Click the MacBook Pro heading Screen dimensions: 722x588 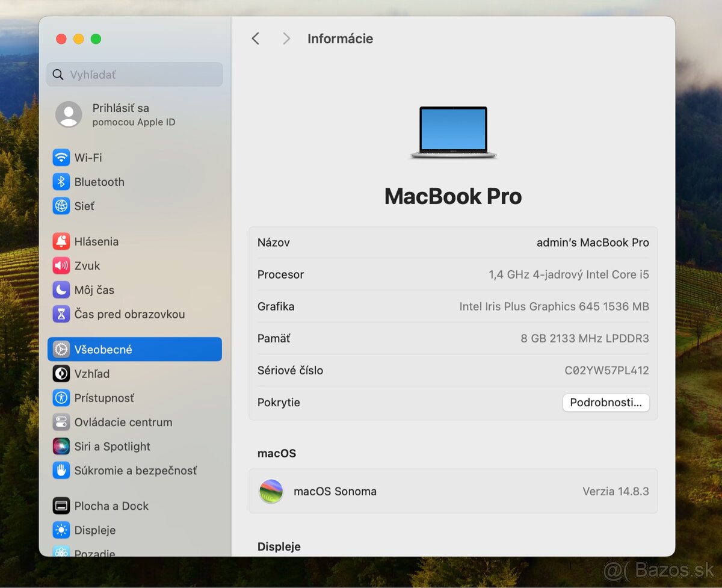click(x=453, y=196)
